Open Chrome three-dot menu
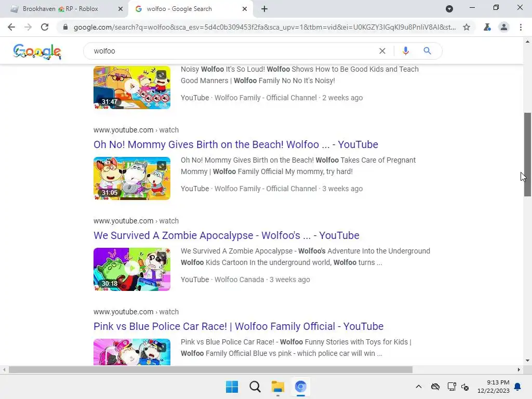This screenshot has height=399, width=532. pyautogui.click(x=521, y=27)
